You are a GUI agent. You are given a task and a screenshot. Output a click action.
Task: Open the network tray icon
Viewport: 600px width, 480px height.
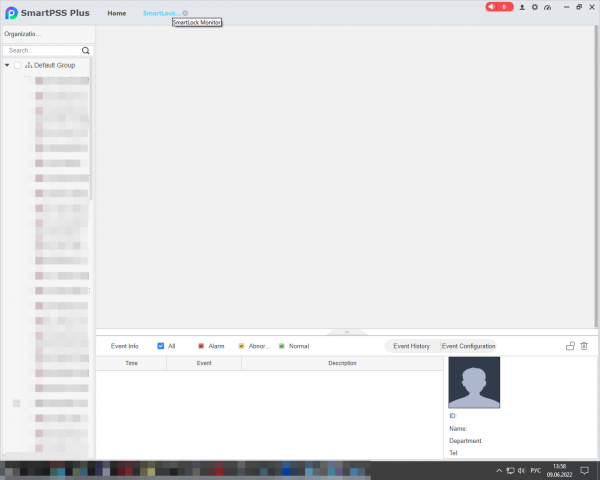pyautogui.click(x=510, y=471)
